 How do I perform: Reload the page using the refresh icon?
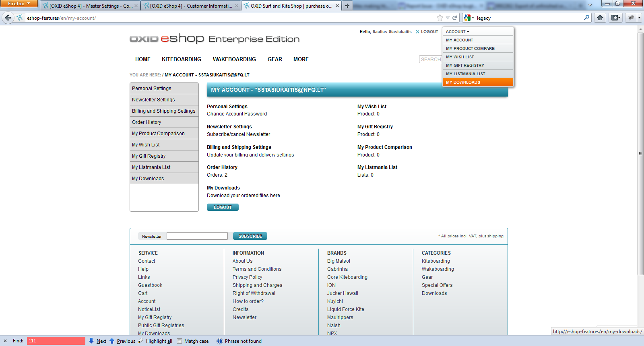click(x=455, y=18)
